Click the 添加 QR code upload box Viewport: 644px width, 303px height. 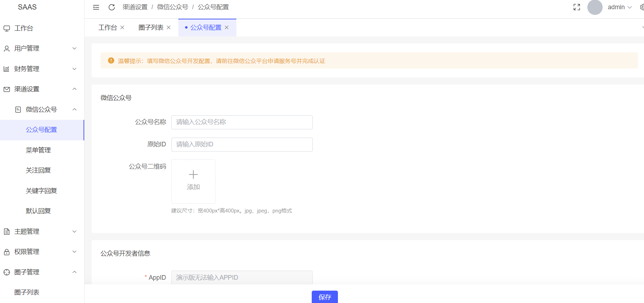point(193,181)
